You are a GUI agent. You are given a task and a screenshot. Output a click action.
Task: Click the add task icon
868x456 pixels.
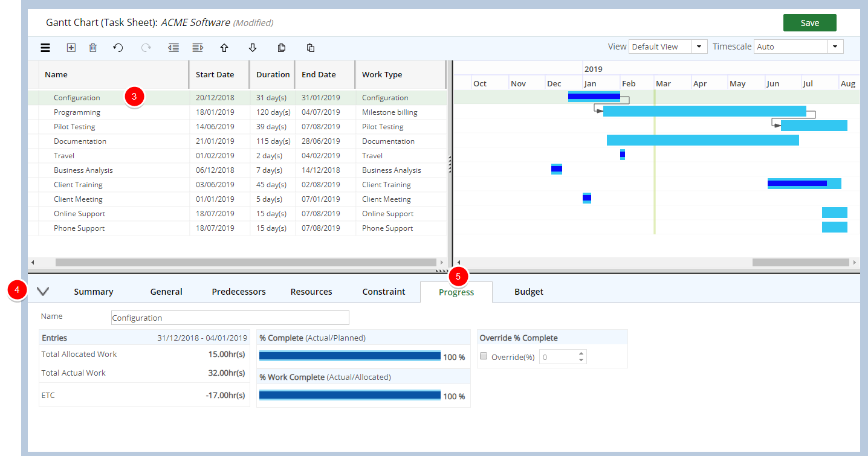[x=71, y=48]
